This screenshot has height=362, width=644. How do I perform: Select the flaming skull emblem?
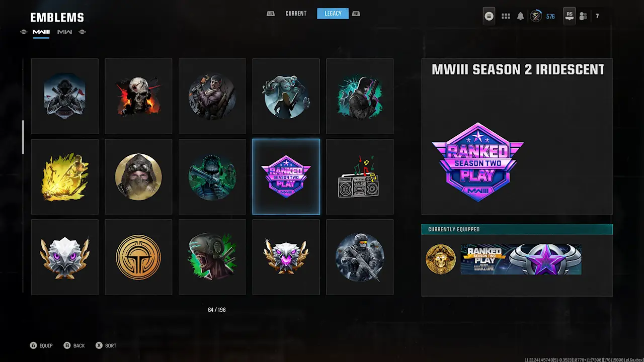[138, 96]
